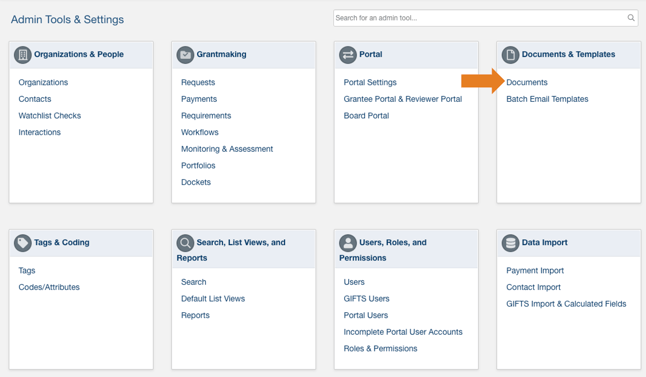Click the Data Import database icon

[x=510, y=243]
